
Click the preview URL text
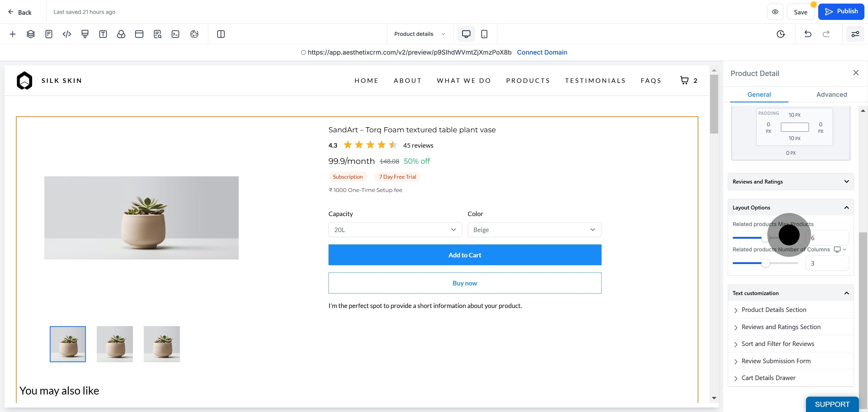click(x=409, y=52)
